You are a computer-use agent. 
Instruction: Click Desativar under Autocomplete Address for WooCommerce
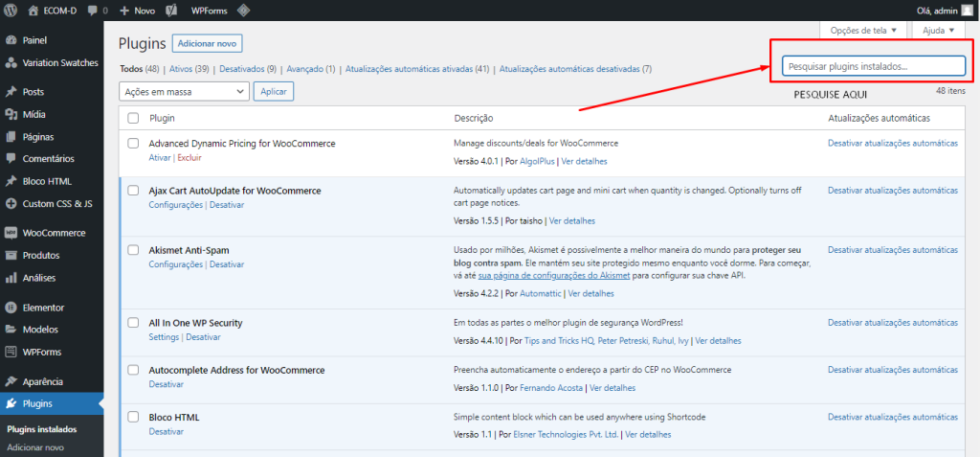click(167, 384)
